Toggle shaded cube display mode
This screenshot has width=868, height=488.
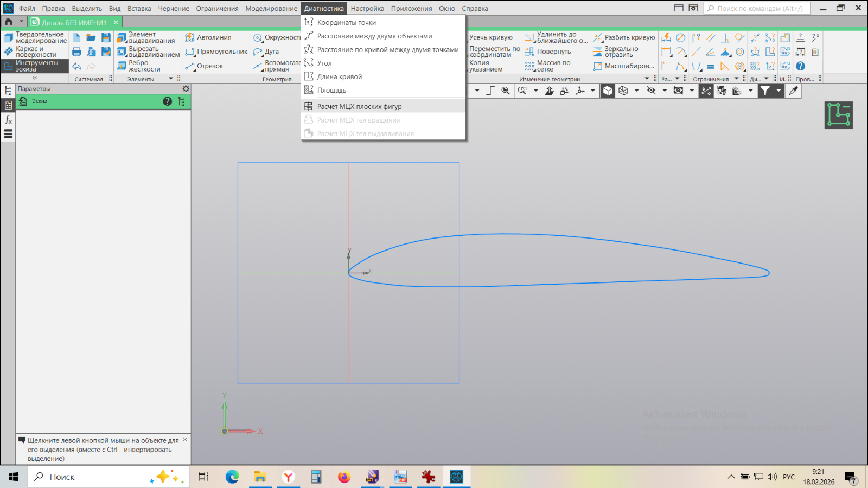(608, 91)
